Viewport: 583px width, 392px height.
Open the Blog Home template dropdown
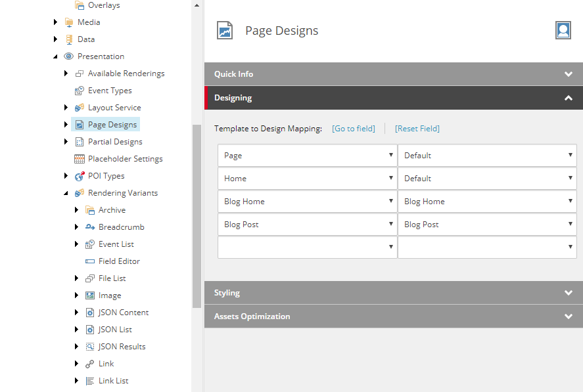308,202
